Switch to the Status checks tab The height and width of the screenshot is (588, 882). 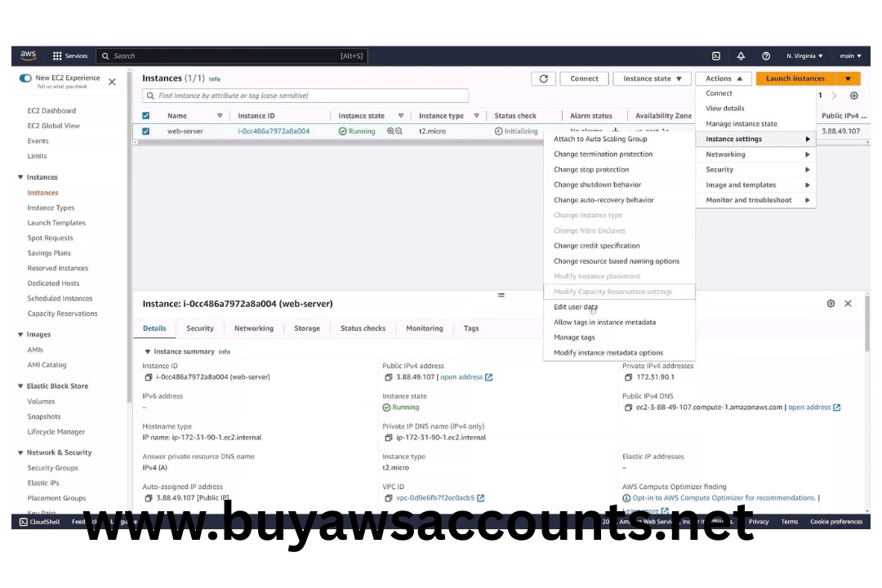363,328
